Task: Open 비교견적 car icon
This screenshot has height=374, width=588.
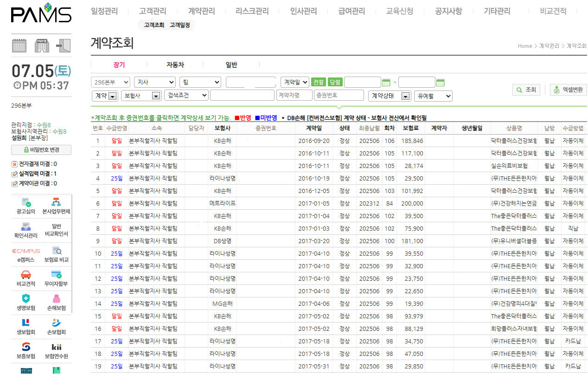Action: pyautogui.click(x=26, y=275)
